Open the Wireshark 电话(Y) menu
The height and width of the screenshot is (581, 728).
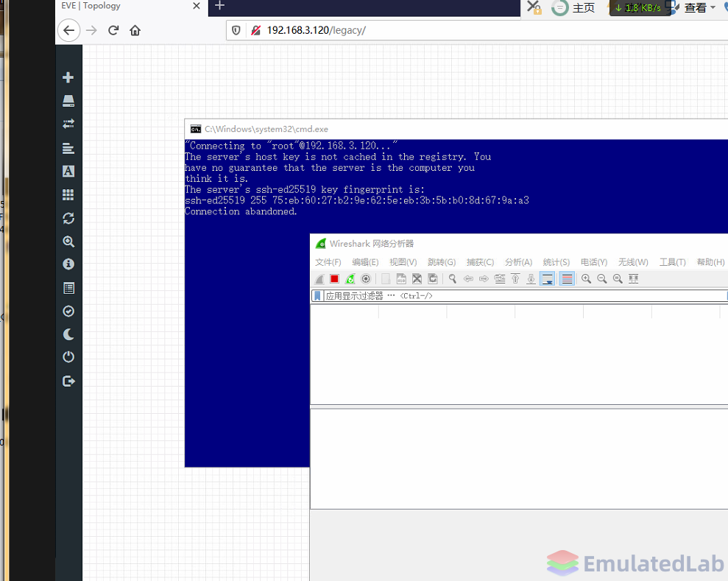coord(594,262)
